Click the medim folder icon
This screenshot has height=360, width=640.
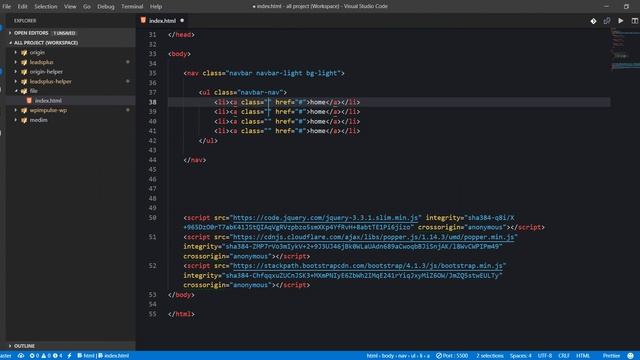pyautogui.click(x=24, y=120)
